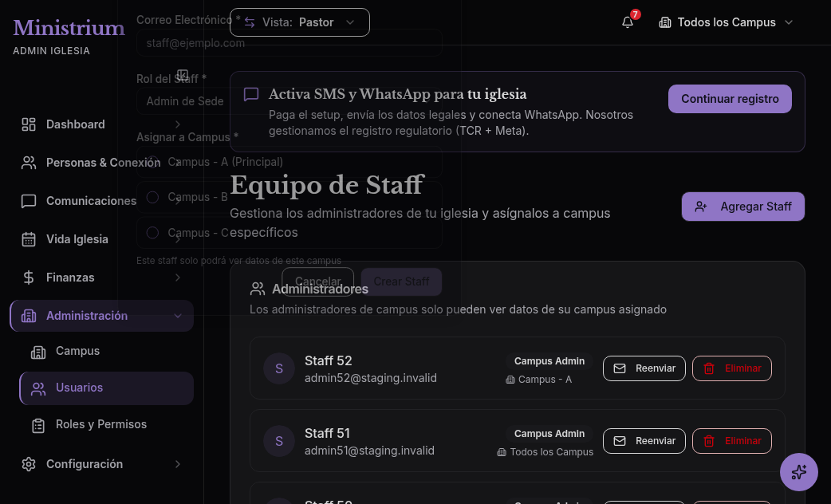Click envelope icon in Staff 52 Reenviar

pyautogui.click(x=620, y=368)
